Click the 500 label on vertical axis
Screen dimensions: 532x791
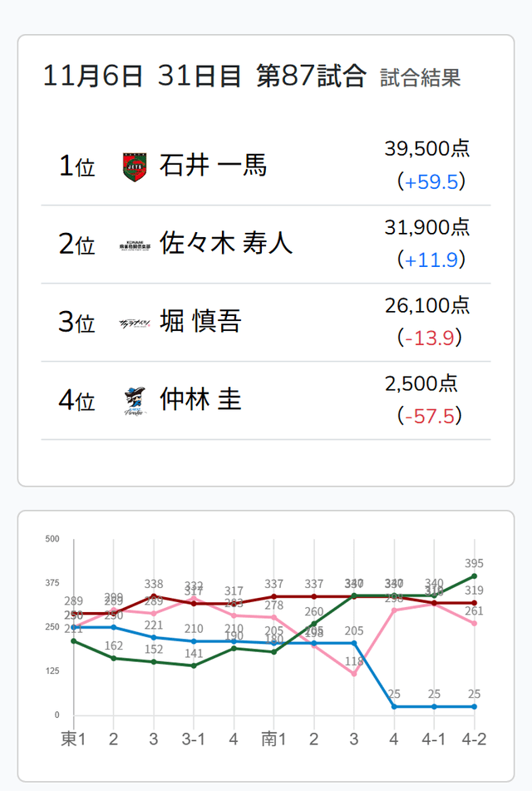pyautogui.click(x=52, y=539)
